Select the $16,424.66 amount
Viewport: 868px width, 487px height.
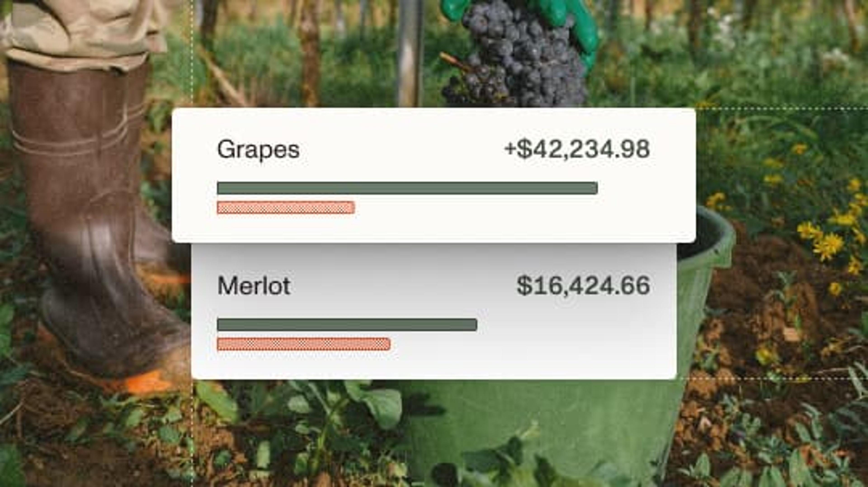tap(583, 286)
